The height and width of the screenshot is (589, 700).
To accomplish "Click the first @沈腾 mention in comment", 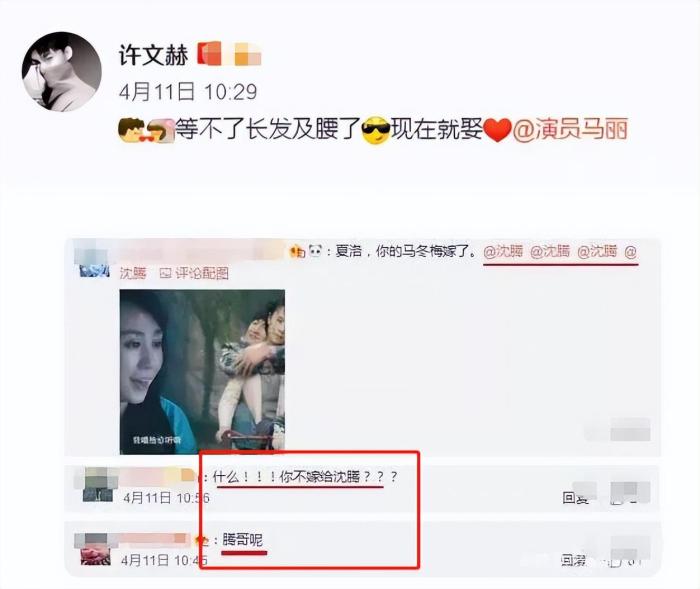I will [x=503, y=251].
